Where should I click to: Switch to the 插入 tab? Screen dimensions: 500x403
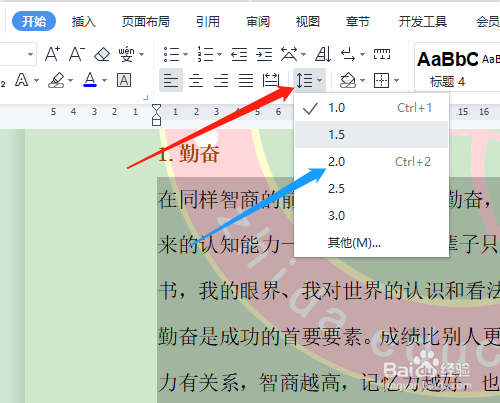pos(84,22)
